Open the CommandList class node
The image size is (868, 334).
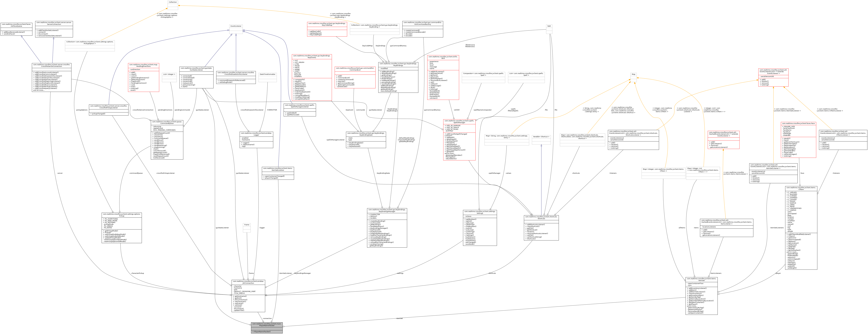point(355,77)
